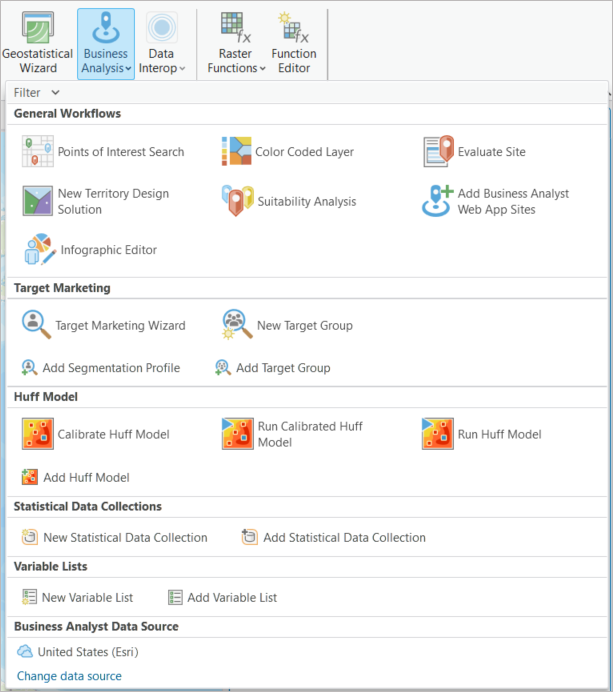Expand the Data Interop dropdown arrow
613x692 pixels.
tap(182, 68)
